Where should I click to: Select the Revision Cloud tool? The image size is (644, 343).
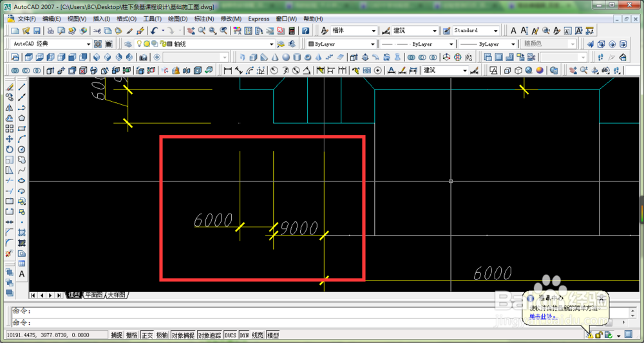(22, 160)
